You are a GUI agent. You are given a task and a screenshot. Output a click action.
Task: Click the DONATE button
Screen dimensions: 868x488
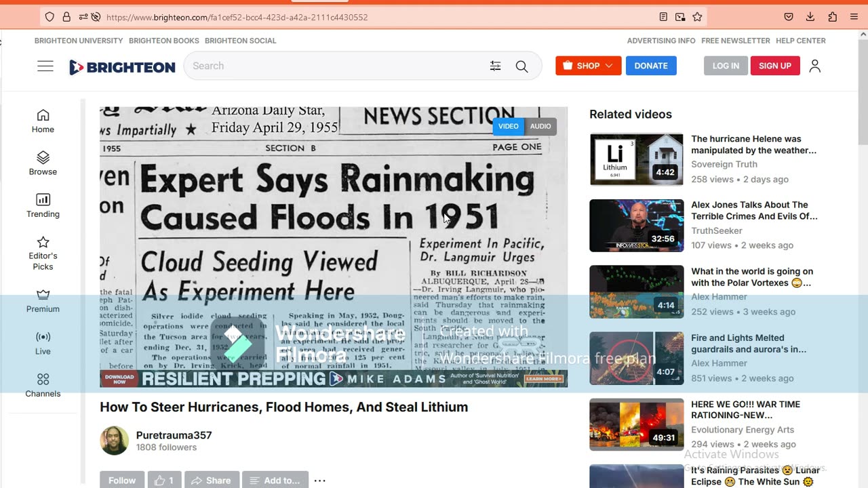(651, 66)
